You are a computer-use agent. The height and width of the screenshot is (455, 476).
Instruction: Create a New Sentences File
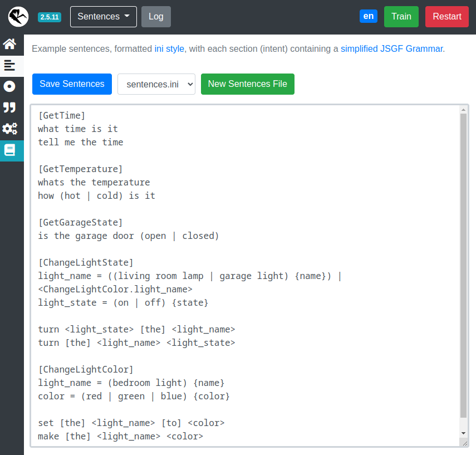click(247, 84)
